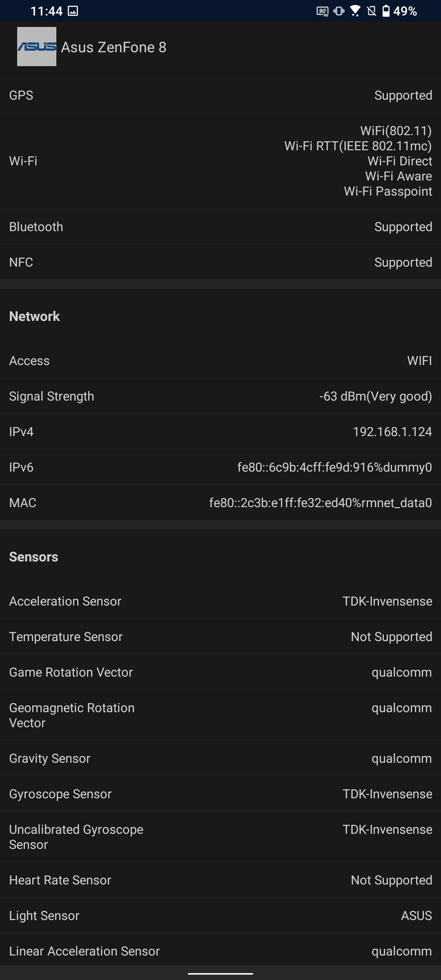Select the Acceleration Sensor row
The width and height of the screenshot is (441, 980).
point(220,601)
